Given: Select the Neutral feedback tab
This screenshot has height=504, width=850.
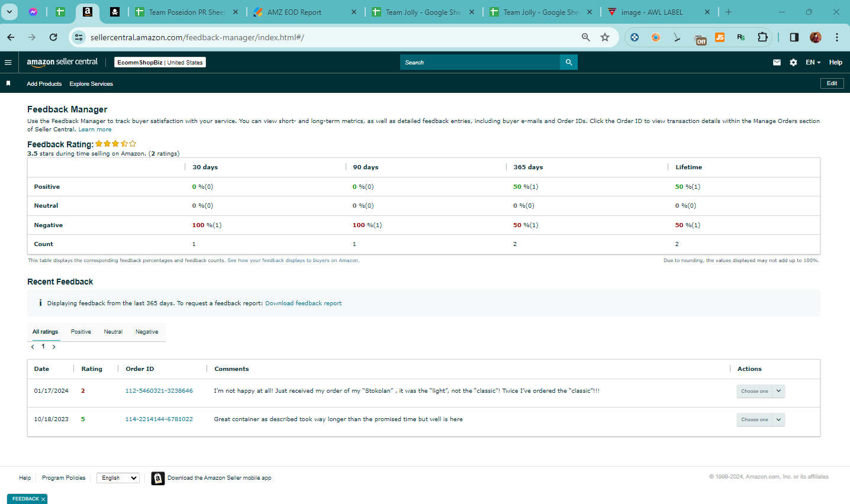Looking at the screenshot, I should (x=113, y=332).
